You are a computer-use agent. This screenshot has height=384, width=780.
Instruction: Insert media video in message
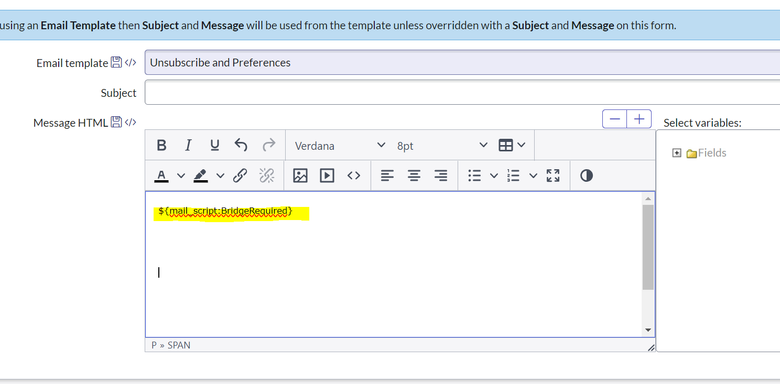tap(327, 176)
